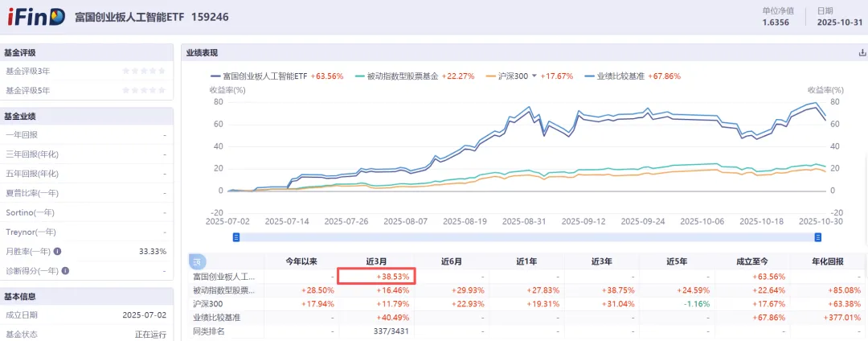Click the +63.38% cell
Image resolution: width=868 pixels, height=341 pixels.
[x=845, y=304]
